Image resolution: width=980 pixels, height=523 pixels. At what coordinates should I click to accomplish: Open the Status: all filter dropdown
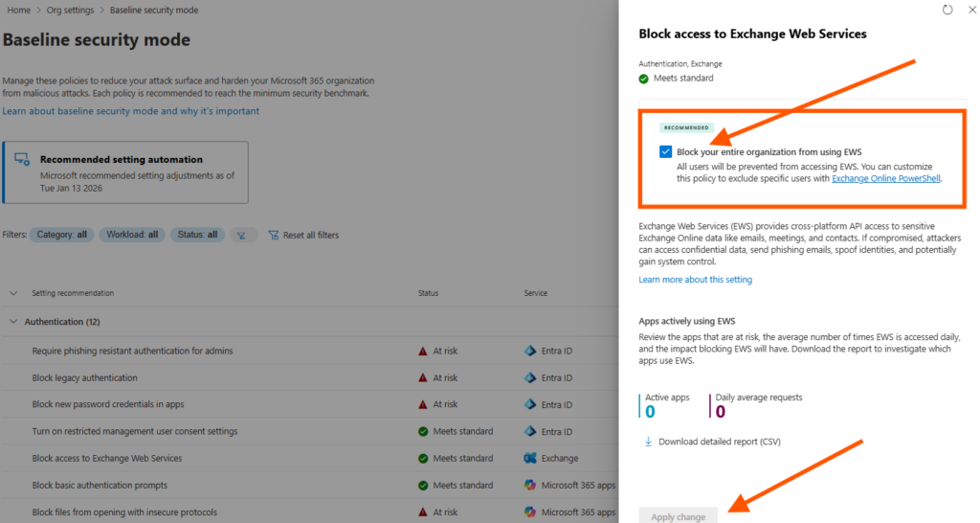[x=199, y=235]
